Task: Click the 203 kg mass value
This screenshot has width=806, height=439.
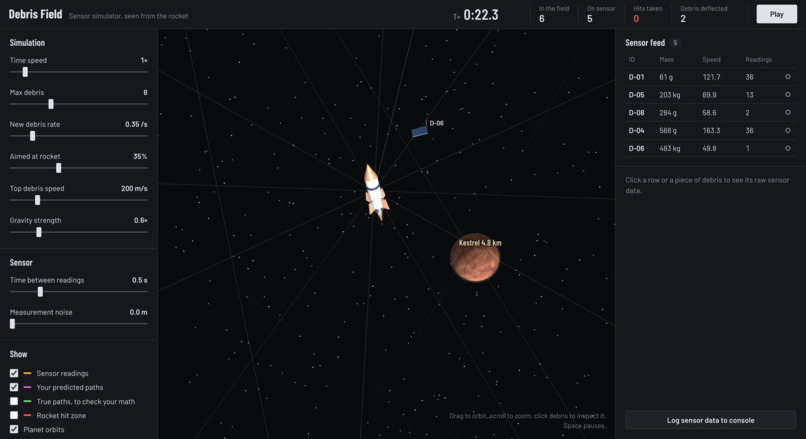Action: pos(669,95)
